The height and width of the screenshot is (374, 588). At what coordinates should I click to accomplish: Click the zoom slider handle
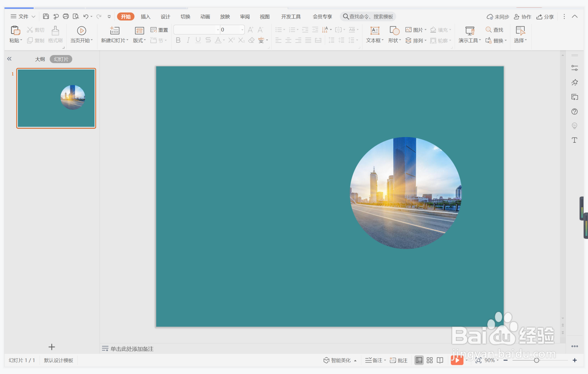click(x=536, y=360)
